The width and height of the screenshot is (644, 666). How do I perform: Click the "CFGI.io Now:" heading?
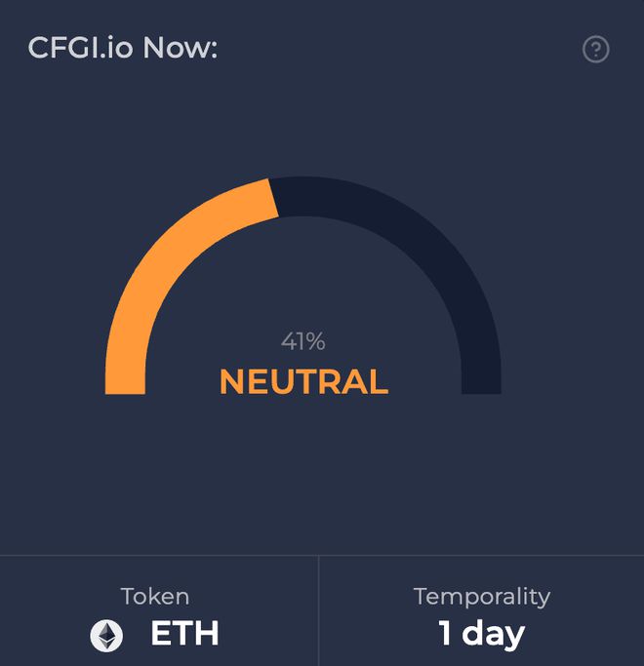tap(123, 48)
